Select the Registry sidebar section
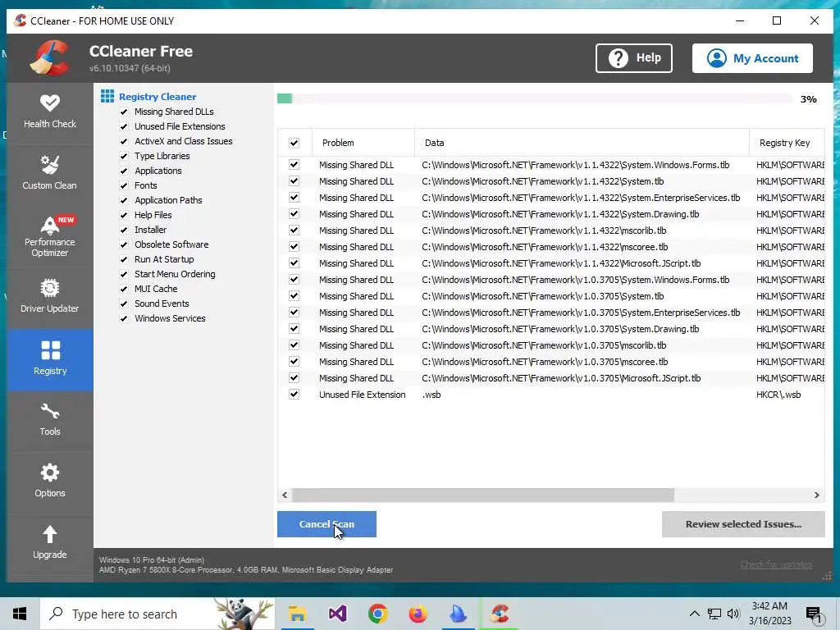Image resolution: width=840 pixels, height=630 pixels. pos(50,359)
